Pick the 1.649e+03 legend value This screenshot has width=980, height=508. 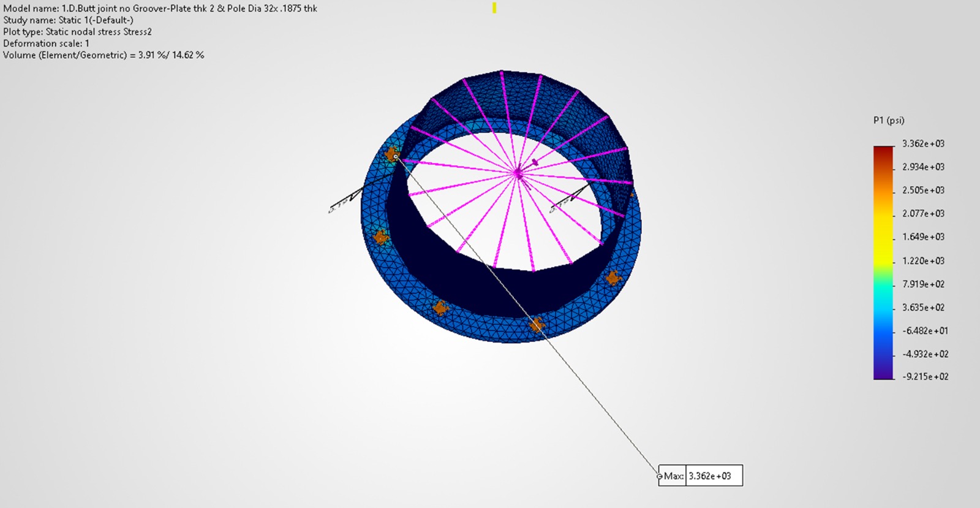(923, 237)
